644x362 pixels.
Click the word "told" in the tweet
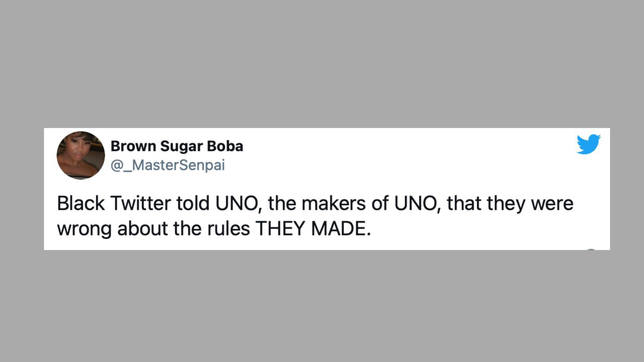(x=193, y=203)
